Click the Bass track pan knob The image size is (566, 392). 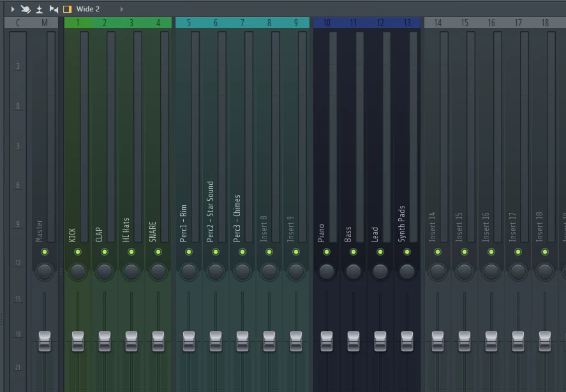354,272
